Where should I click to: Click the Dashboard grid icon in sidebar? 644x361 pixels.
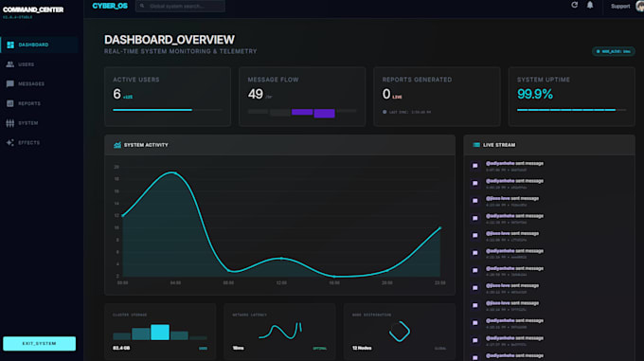(10, 45)
